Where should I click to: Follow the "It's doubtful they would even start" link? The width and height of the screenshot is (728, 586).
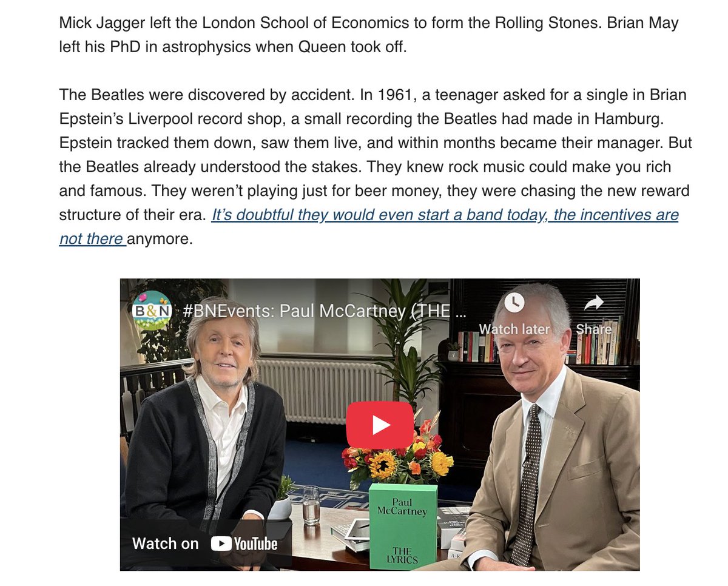pyautogui.click(x=445, y=215)
